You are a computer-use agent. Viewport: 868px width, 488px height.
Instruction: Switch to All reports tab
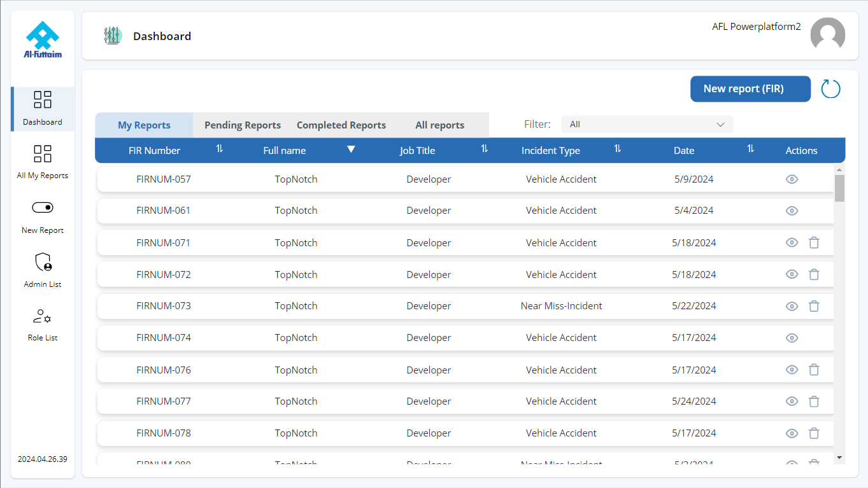point(439,125)
